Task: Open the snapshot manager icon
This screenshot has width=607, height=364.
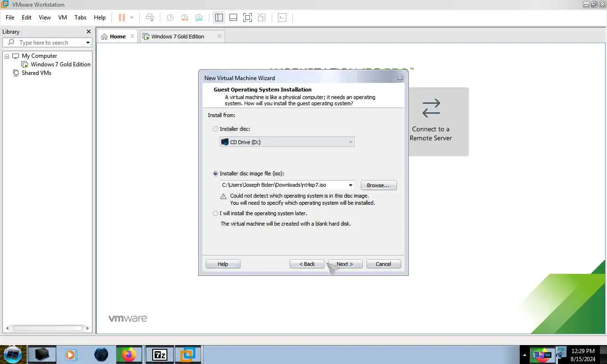Action: [x=199, y=18]
